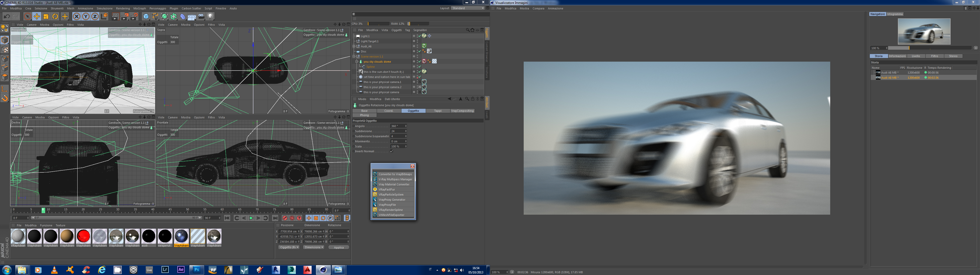The width and height of the screenshot is (980, 275).
Task: Click the record keyframe button
Action: coord(285,218)
